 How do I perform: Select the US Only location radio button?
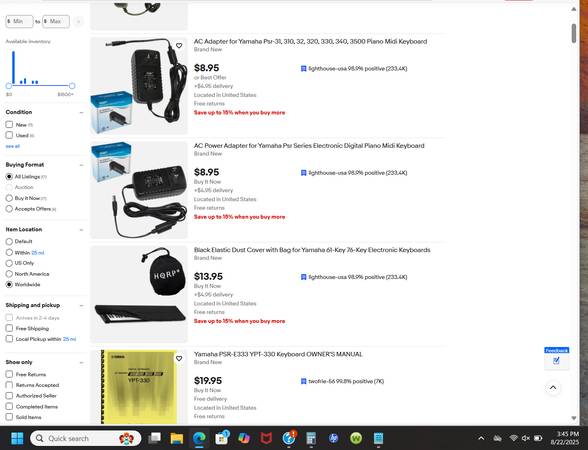coord(9,263)
